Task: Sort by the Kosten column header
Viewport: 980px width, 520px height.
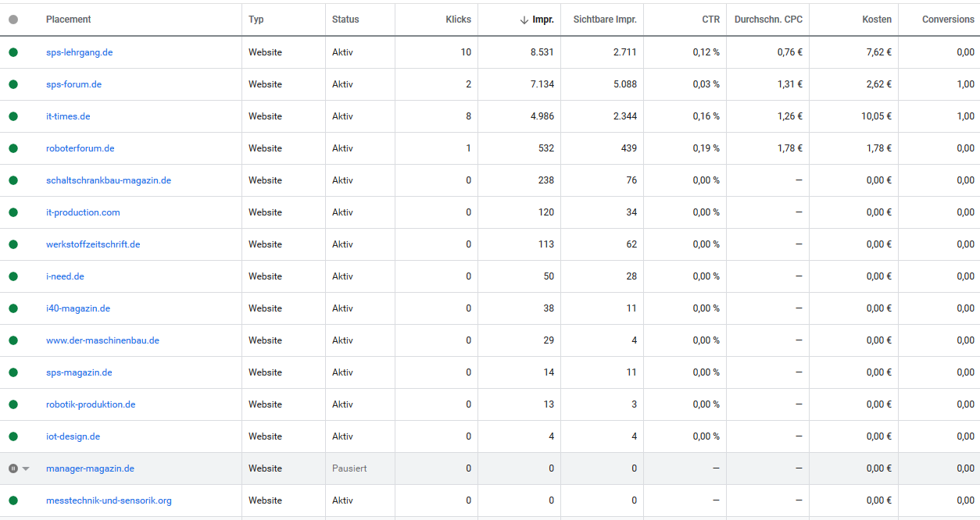Action: [877, 20]
